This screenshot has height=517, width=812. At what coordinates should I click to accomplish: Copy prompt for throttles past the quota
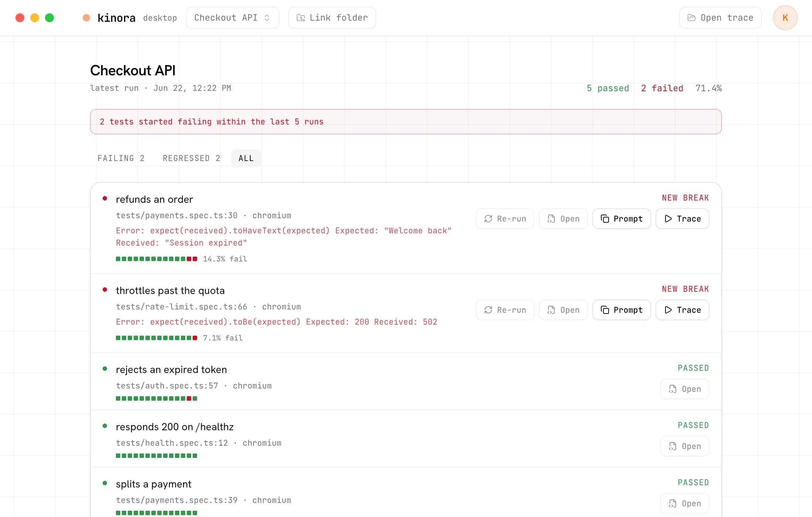click(x=622, y=310)
